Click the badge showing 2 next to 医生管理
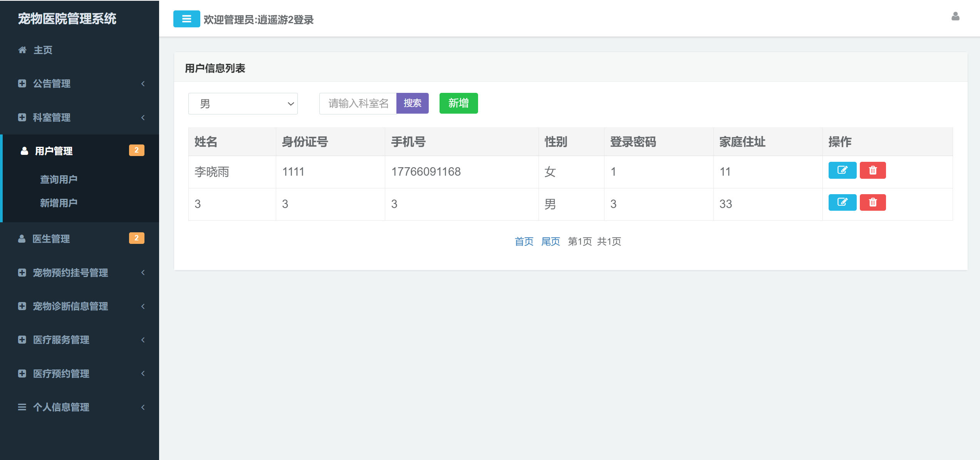980x460 pixels. pyautogui.click(x=137, y=238)
